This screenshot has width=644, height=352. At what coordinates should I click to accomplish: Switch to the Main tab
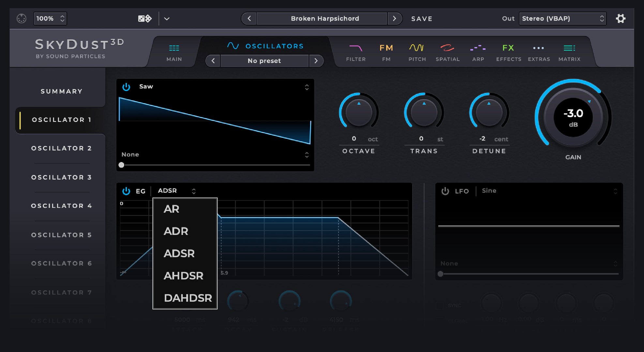point(174,52)
